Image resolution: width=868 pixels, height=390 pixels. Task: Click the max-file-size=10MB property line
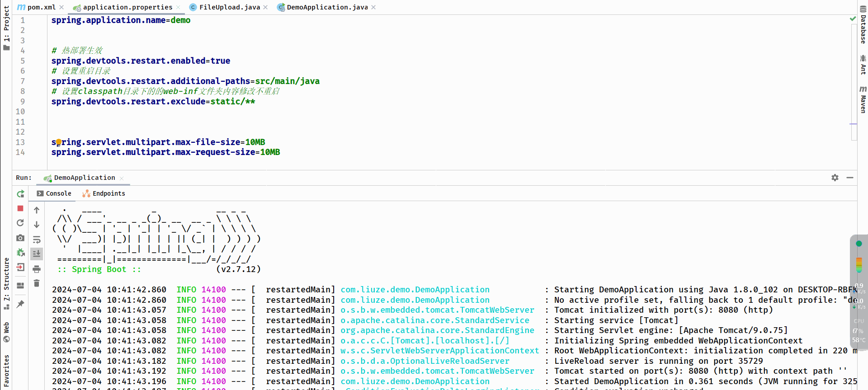158,142
